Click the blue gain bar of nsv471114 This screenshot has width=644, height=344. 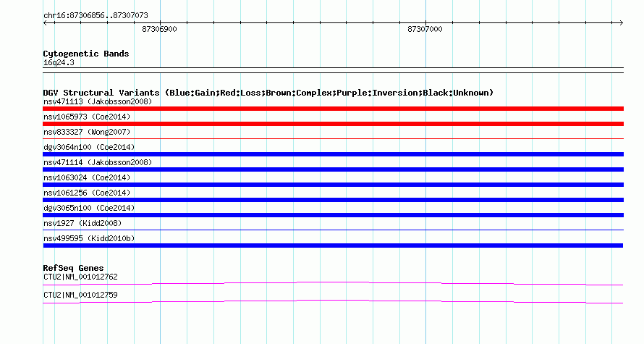tap(333, 169)
